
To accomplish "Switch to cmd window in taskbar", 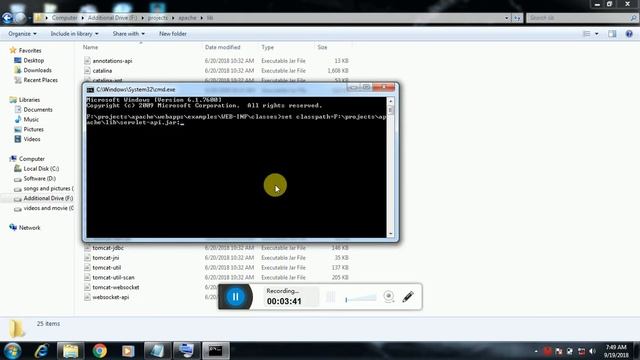I will pyautogui.click(x=216, y=351).
